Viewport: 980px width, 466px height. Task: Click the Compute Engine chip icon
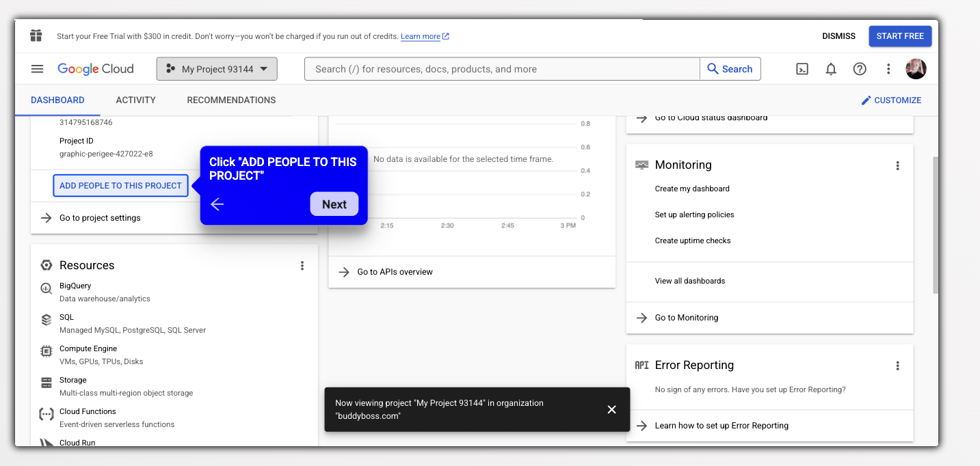[46, 351]
